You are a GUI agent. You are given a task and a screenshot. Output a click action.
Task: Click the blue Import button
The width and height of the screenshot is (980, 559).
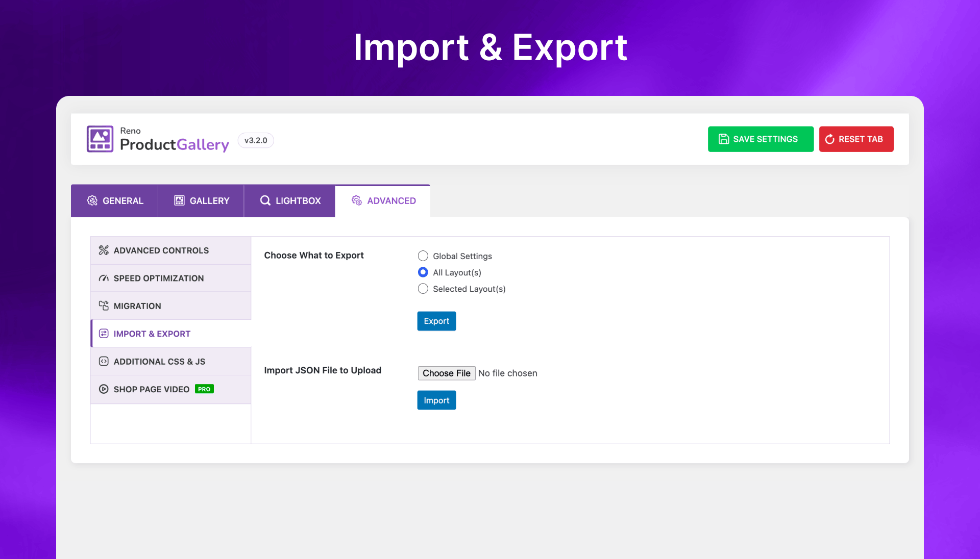pos(436,400)
